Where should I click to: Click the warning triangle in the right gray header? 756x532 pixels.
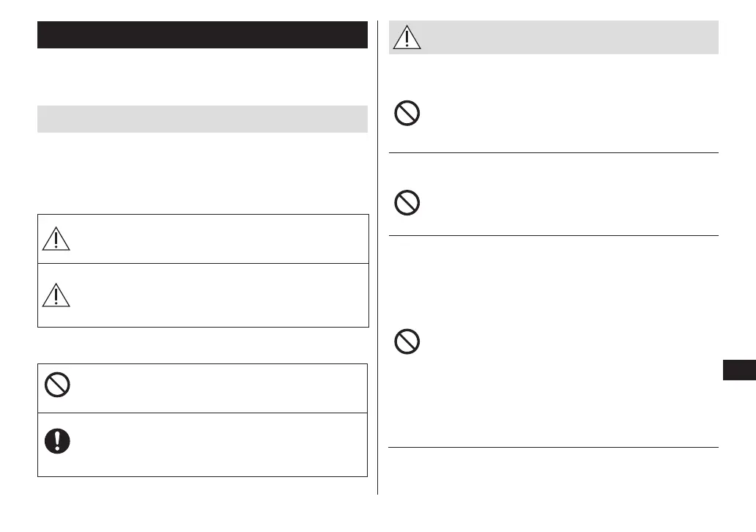click(407, 37)
